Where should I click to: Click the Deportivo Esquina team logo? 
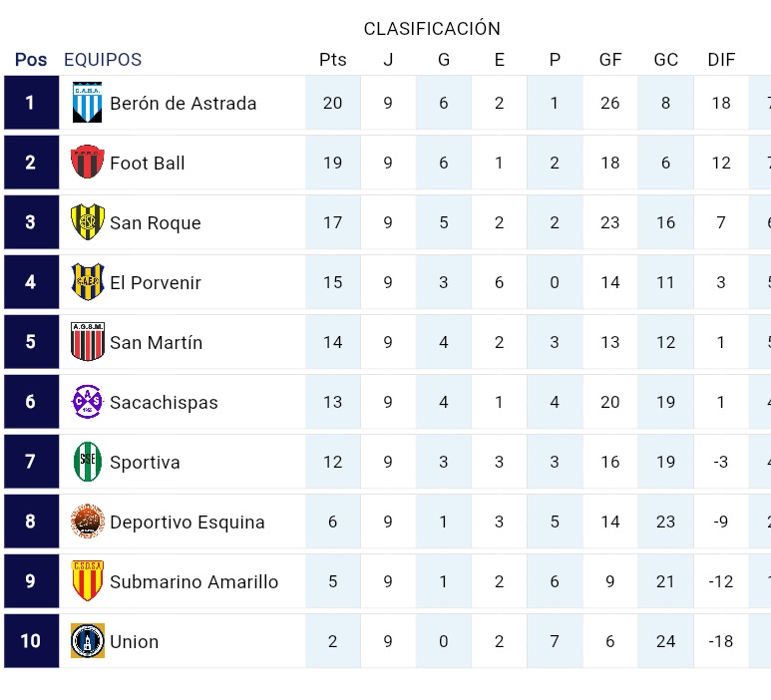coord(87,522)
